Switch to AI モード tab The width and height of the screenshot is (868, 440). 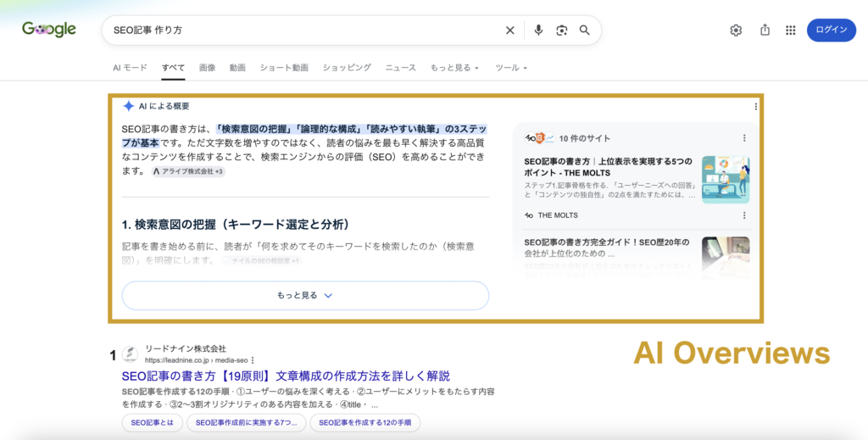click(130, 68)
